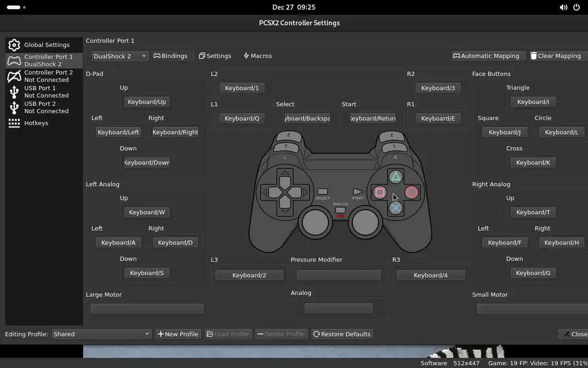Select USB Port 1 icon

[x=14, y=92]
